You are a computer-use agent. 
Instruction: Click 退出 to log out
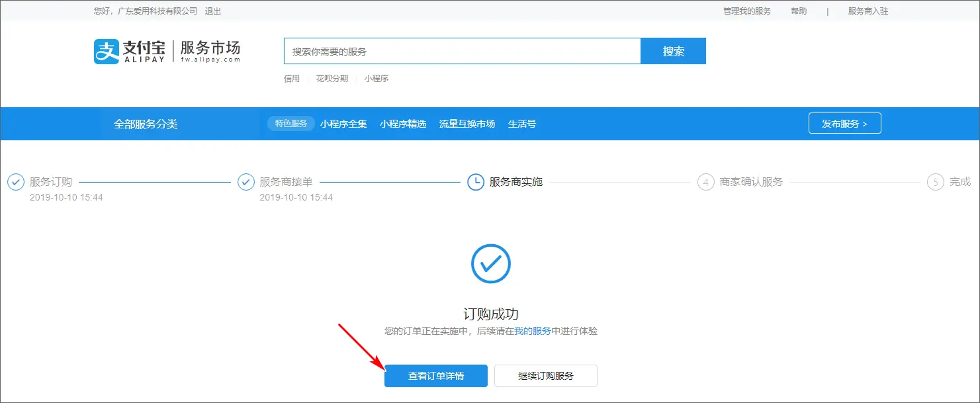tap(213, 11)
